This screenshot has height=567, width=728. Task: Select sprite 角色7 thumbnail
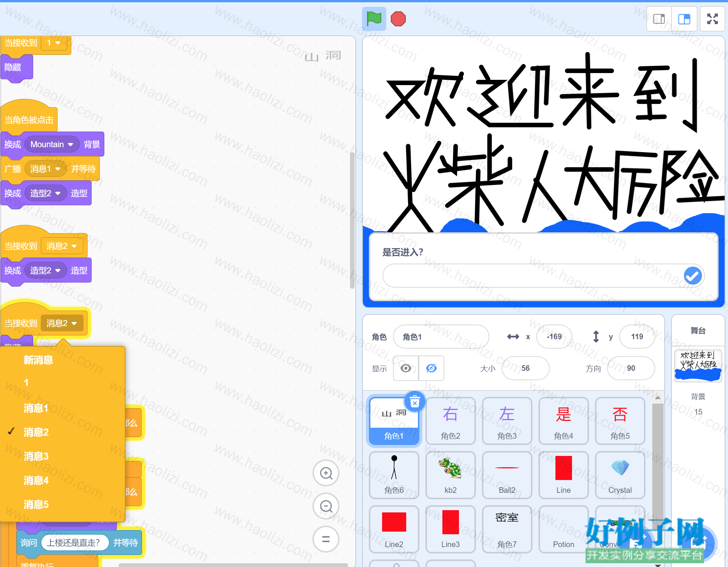(x=507, y=529)
